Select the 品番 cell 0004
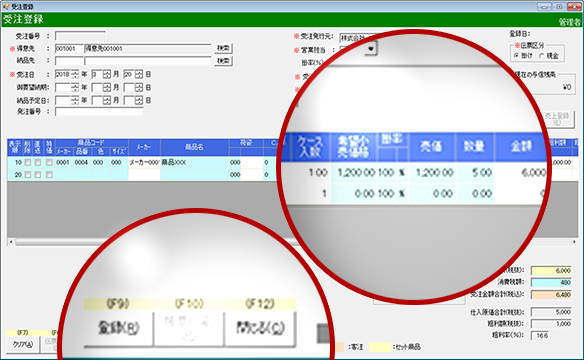 click(x=82, y=163)
